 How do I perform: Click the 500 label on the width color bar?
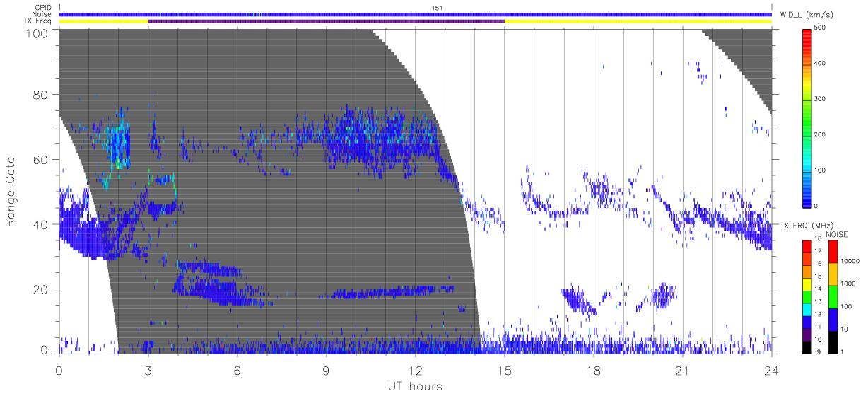[x=821, y=28]
